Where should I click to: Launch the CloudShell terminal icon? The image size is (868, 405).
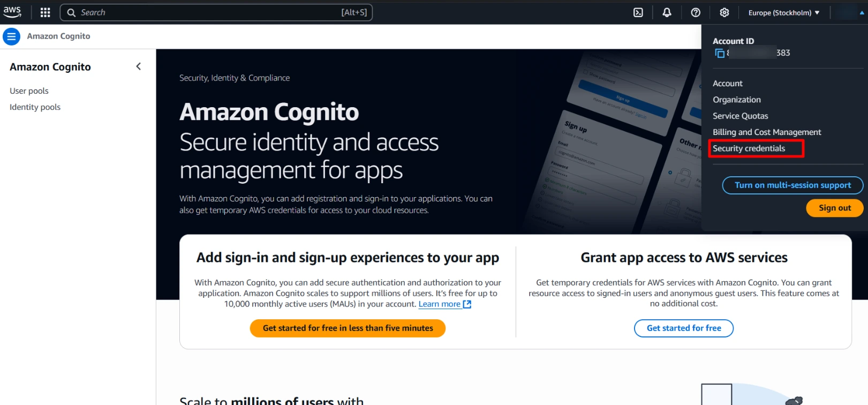pos(638,12)
